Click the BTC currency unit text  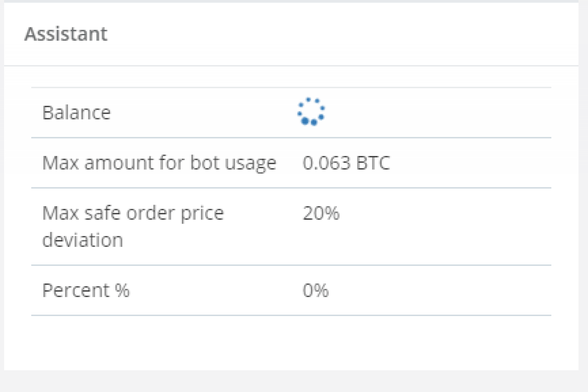coord(373,163)
